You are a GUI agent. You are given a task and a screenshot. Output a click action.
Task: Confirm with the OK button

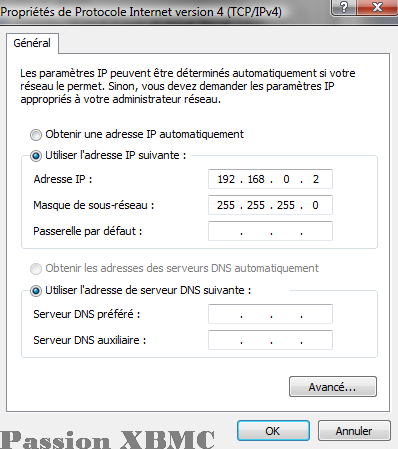click(273, 431)
